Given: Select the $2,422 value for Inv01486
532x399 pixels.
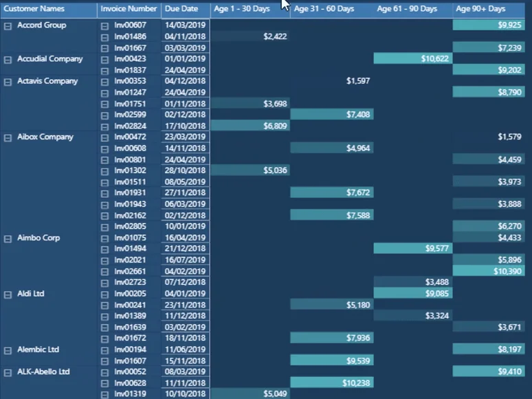Looking at the screenshot, I should pos(250,36).
